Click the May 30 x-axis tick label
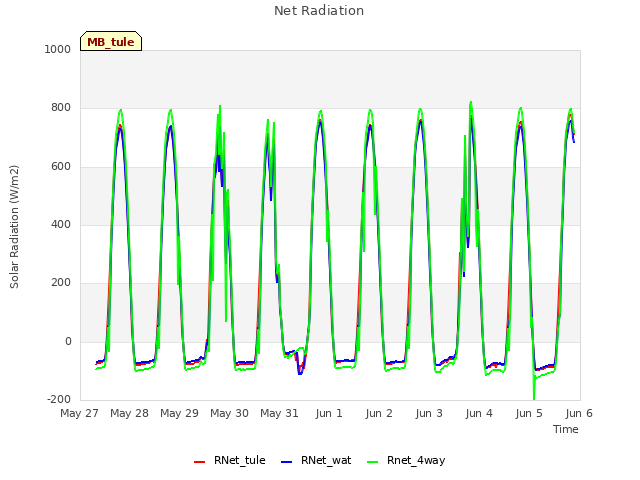640x480 pixels. (x=229, y=413)
